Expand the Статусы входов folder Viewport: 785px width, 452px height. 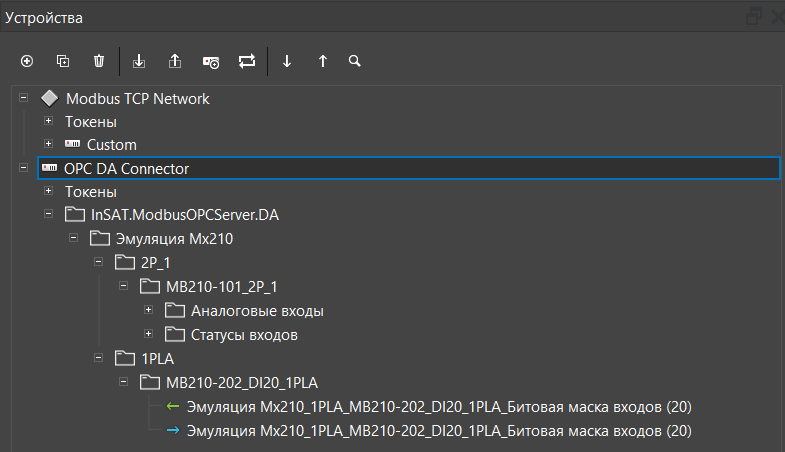(148, 333)
